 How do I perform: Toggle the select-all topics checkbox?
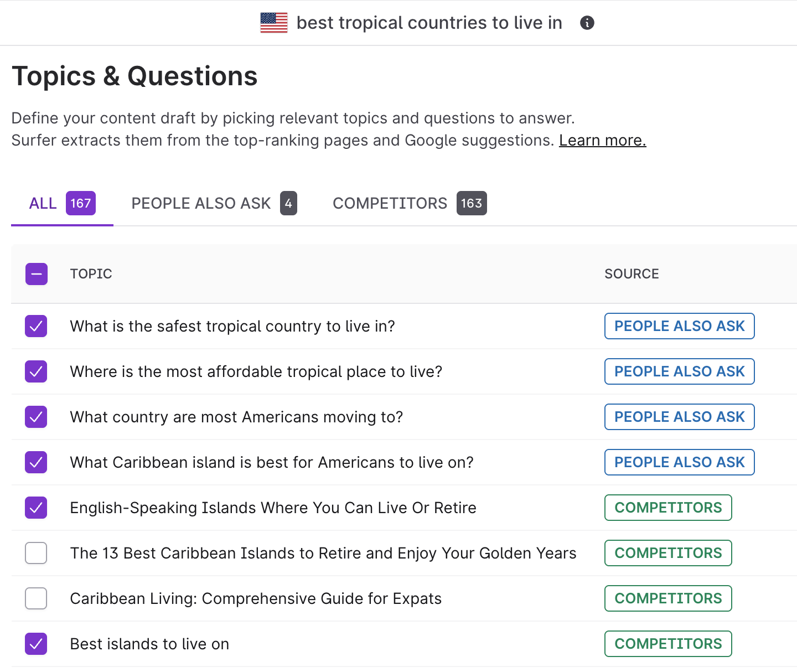(37, 274)
